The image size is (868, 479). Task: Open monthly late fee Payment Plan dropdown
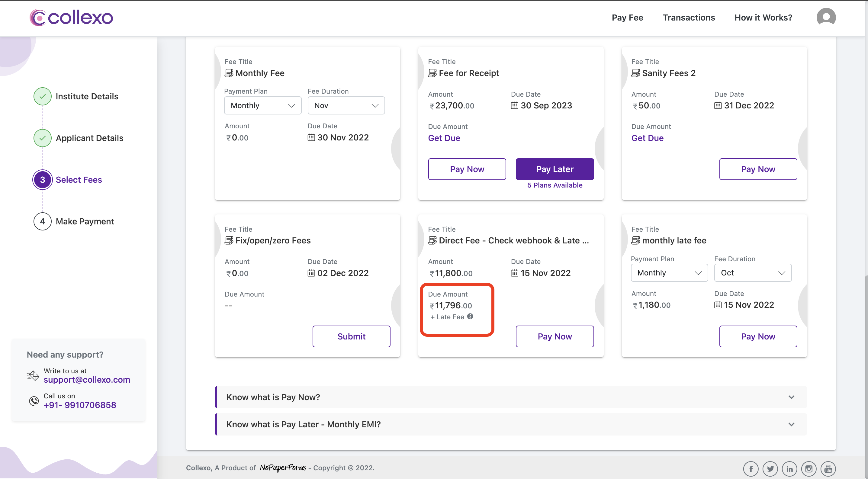pyautogui.click(x=669, y=273)
